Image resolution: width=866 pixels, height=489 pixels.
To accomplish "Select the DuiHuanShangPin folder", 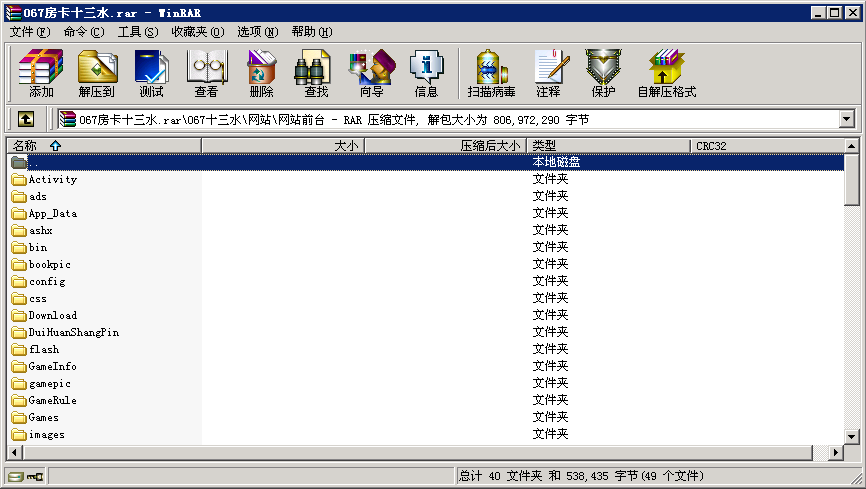I will [x=73, y=332].
